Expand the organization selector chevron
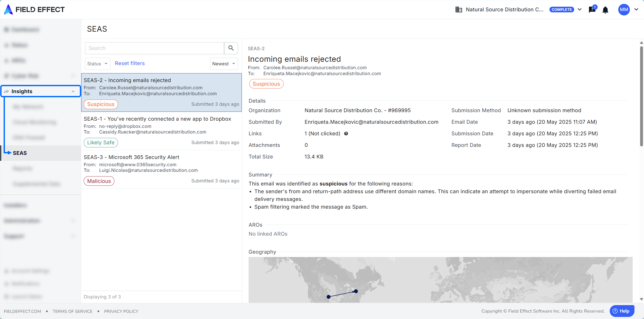Screen dimensions: 644x319 pyautogui.click(x=580, y=10)
